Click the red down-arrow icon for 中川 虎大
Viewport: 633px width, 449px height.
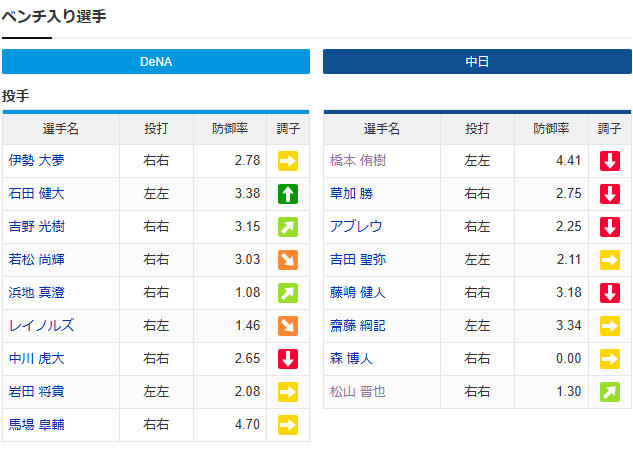(288, 359)
